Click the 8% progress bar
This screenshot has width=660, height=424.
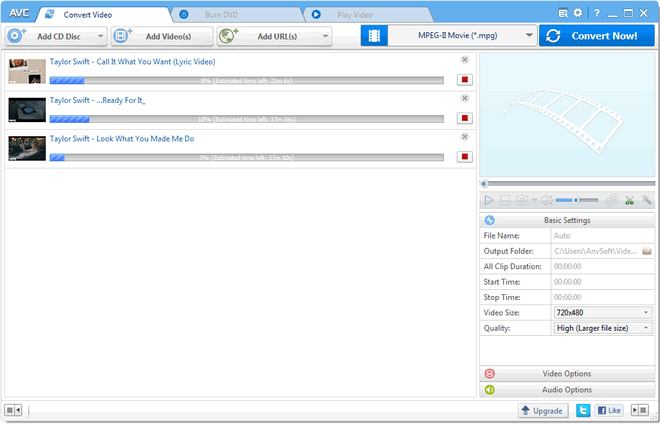(x=247, y=80)
